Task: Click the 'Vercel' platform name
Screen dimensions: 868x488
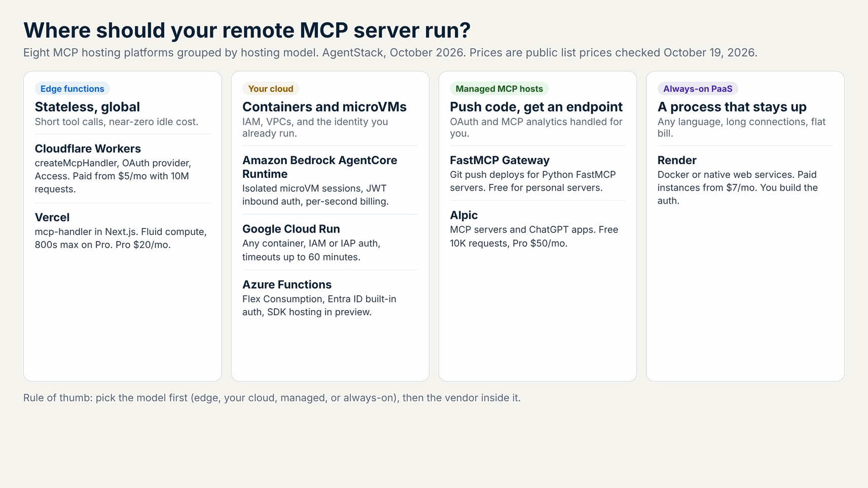Action: coord(52,217)
